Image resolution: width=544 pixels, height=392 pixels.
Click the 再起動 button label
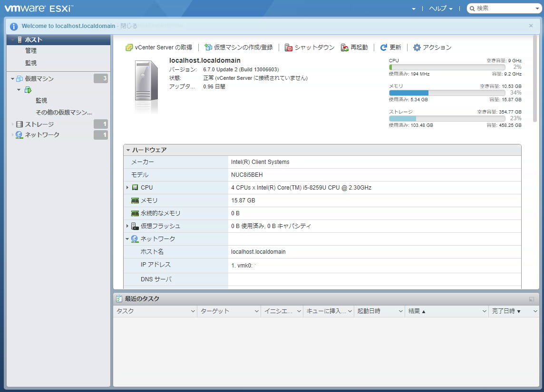[x=359, y=48]
